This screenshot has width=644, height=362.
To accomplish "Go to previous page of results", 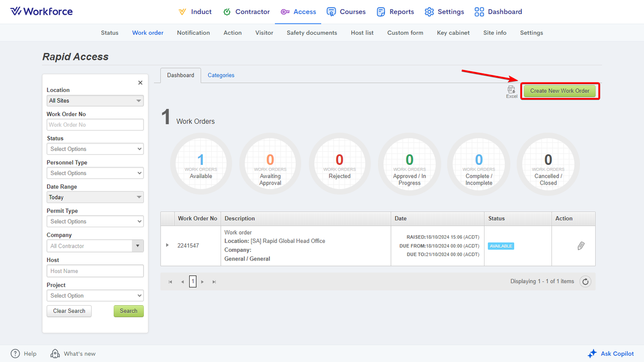I will 182,282.
